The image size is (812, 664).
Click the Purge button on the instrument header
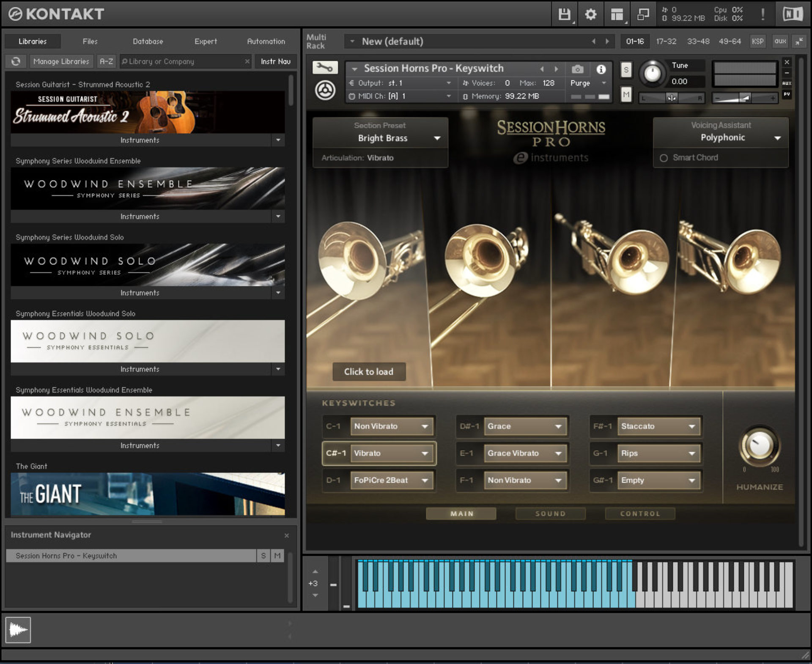(x=581, y=83)
